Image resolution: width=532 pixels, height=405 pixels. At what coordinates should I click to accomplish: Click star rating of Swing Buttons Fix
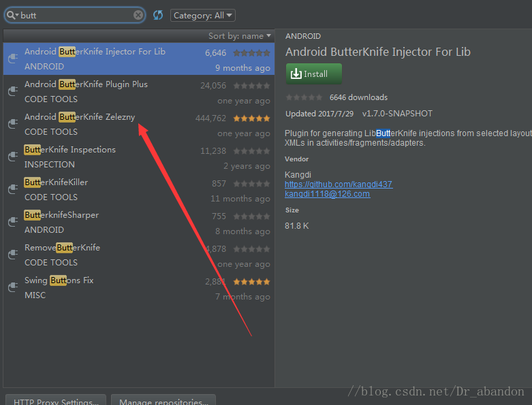click(251, 282)
